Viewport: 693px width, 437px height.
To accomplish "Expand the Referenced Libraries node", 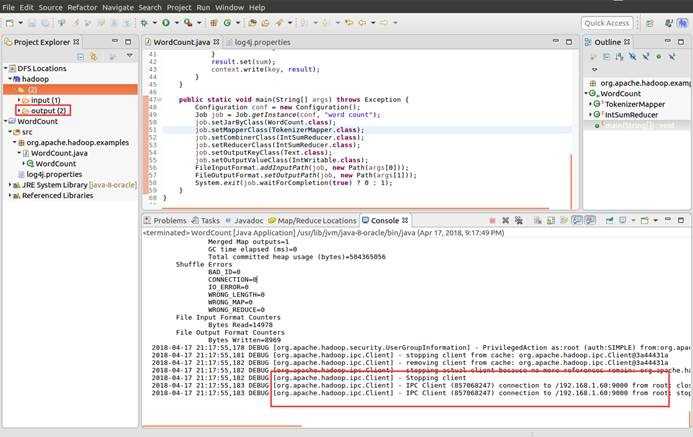I will (10, 195).
